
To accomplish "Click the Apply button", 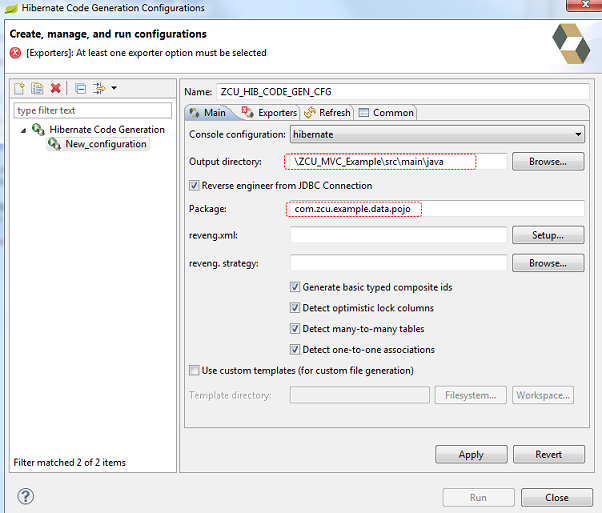I will pos(471,455).
